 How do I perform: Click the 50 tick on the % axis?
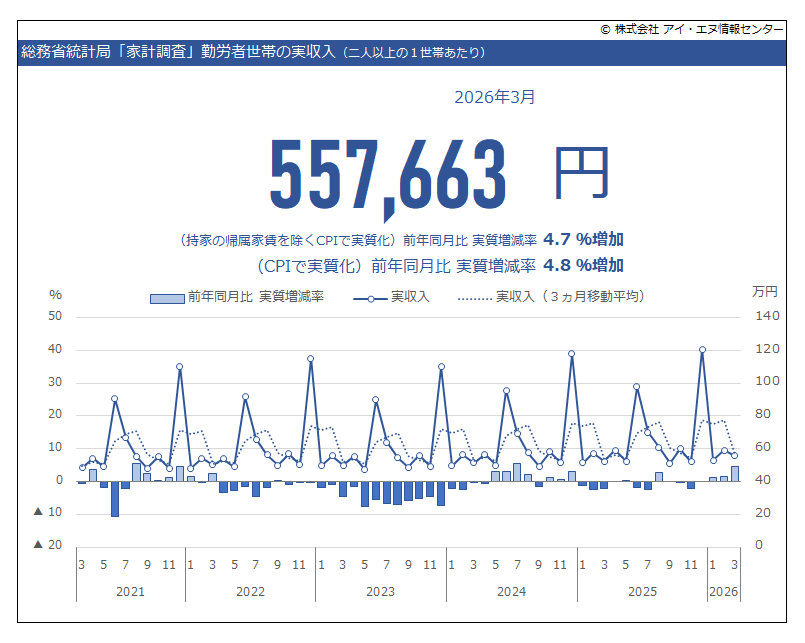click(x=55, y=316)
